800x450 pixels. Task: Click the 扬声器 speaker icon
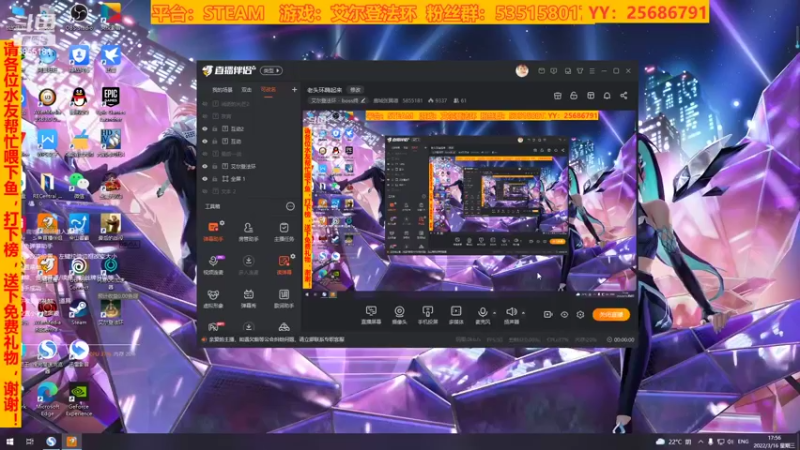click(x=511, y=312)
